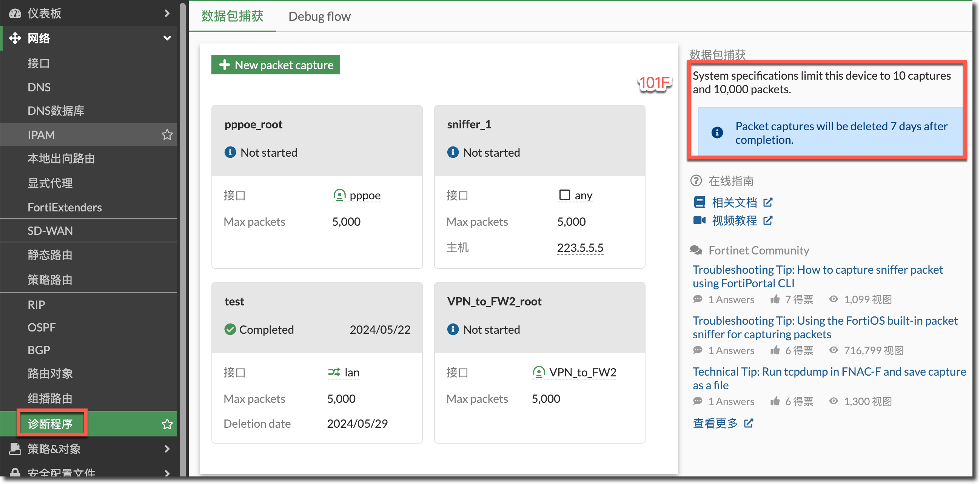Image resolution: width=980 pixels, height=484 pixels.
Task: Click the green Completed checkmark icon
Action: point(230,329)
